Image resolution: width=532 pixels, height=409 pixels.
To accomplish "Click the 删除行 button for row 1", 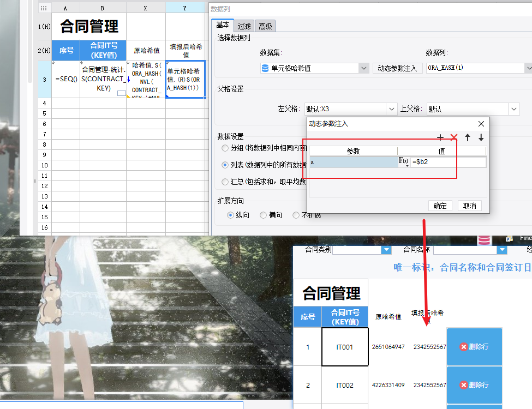I will [474, 347].
